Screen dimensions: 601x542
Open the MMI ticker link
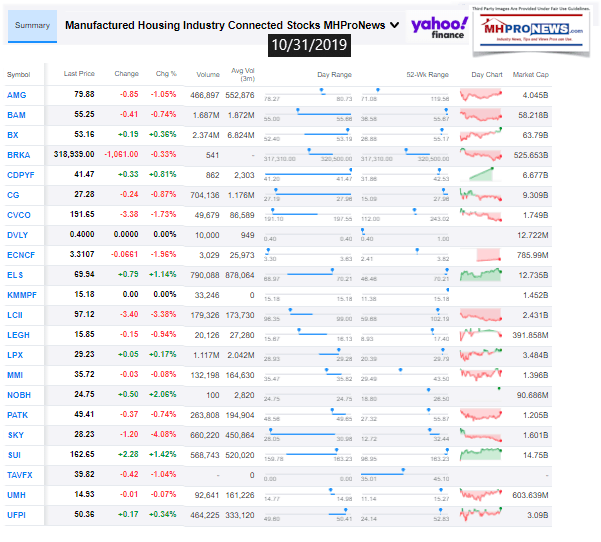pyautogui.click(x=15, y=375)
